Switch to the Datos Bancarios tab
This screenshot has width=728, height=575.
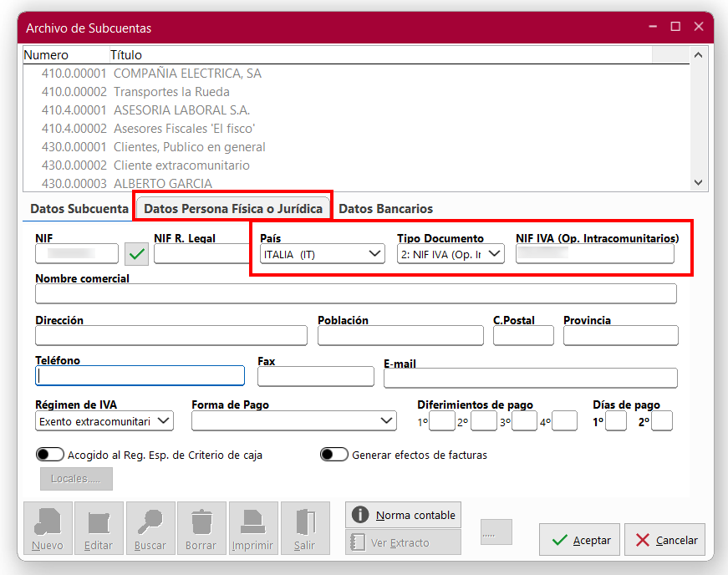click(x=385, y=209)
